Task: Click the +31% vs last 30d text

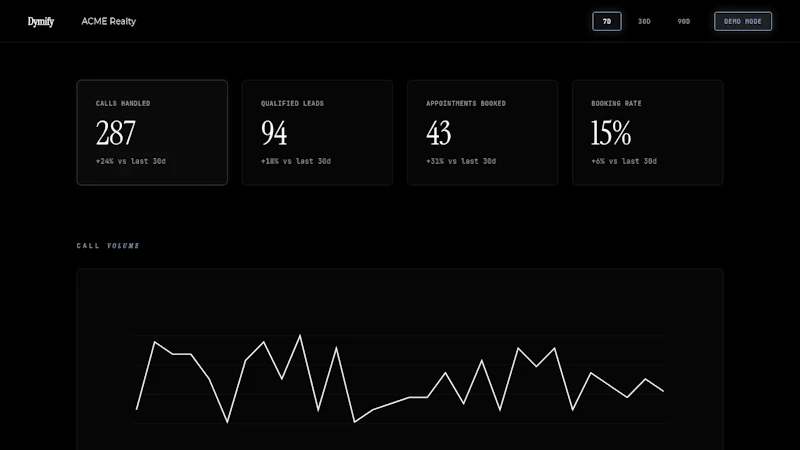Action: [461, 161]
